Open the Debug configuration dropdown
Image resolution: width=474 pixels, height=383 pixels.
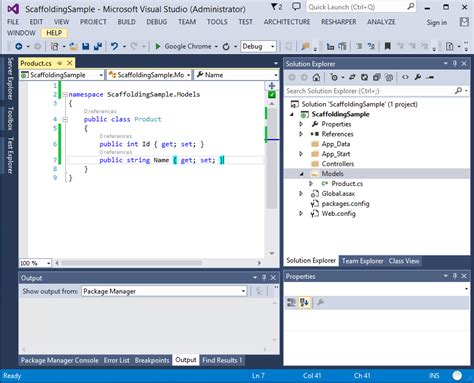[259, 46]
